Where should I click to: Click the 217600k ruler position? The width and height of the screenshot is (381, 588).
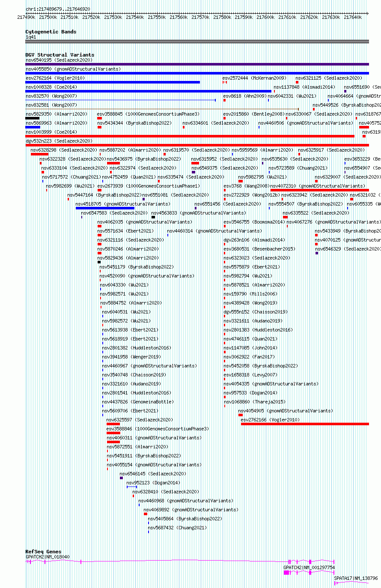(x=265, y=17)
